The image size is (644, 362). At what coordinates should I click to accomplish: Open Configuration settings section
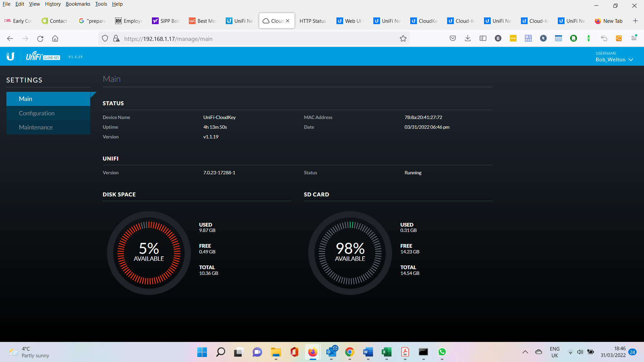(37, 113)
